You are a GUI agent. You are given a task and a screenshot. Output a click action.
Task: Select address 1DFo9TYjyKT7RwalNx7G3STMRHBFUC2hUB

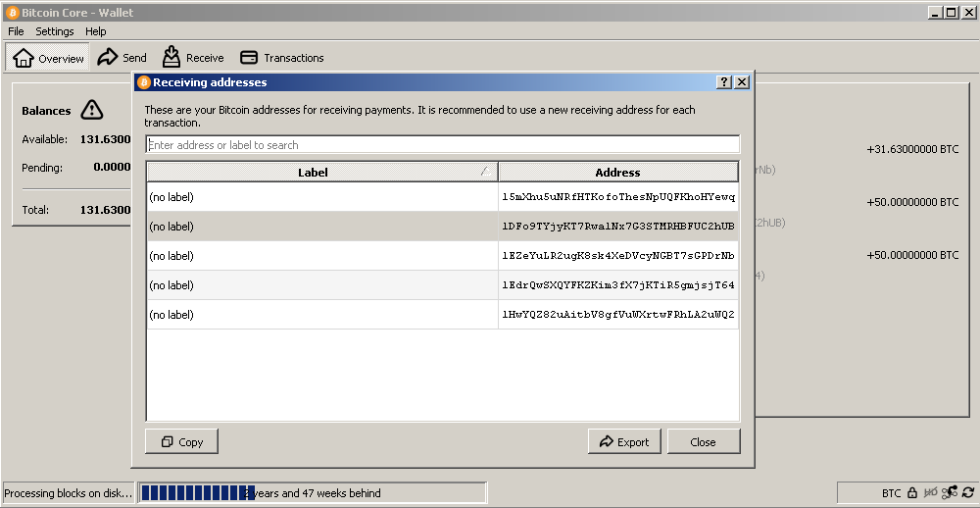point(618,227)
